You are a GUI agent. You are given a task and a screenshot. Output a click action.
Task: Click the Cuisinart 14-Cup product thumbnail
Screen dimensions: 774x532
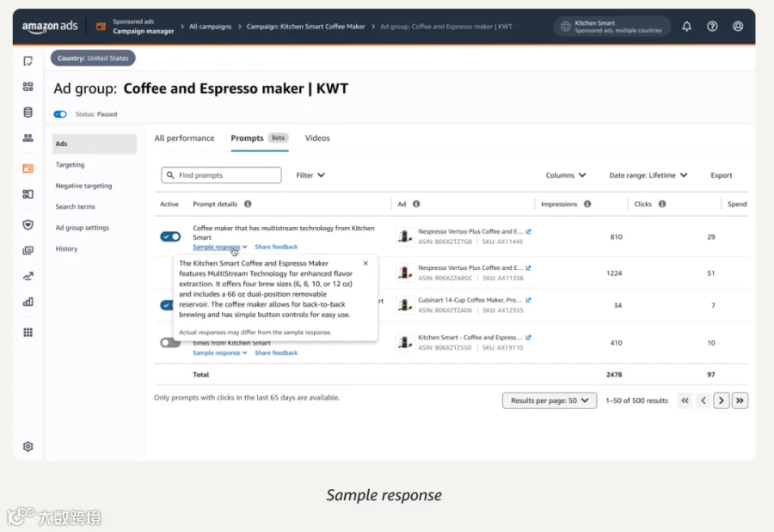point(405,305)
